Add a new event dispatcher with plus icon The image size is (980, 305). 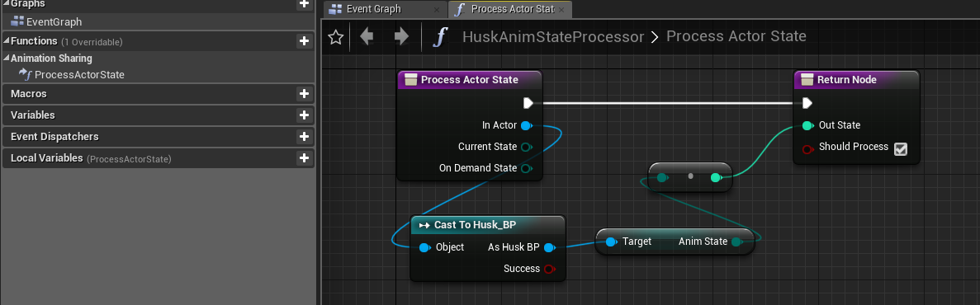[x=305, y=137]
